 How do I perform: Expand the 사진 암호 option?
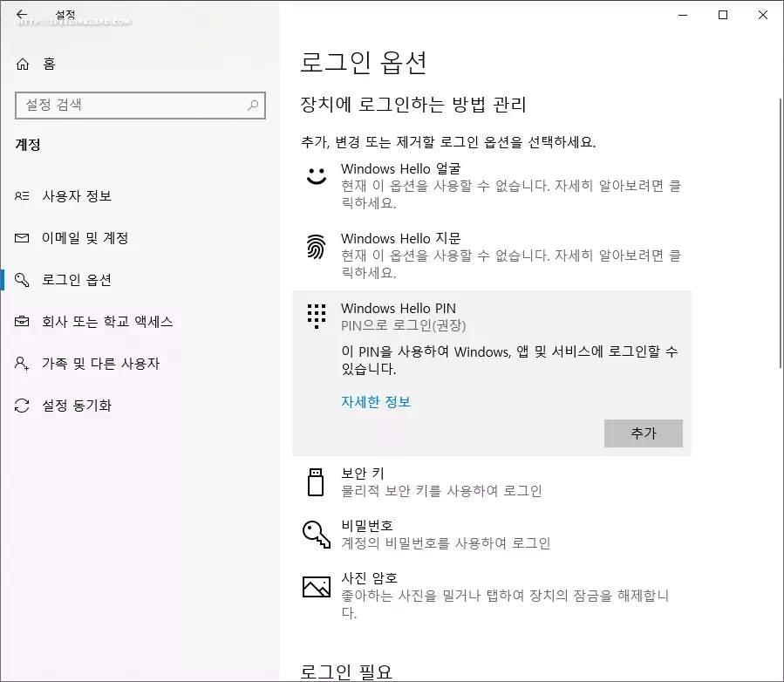tap(492, 595)
